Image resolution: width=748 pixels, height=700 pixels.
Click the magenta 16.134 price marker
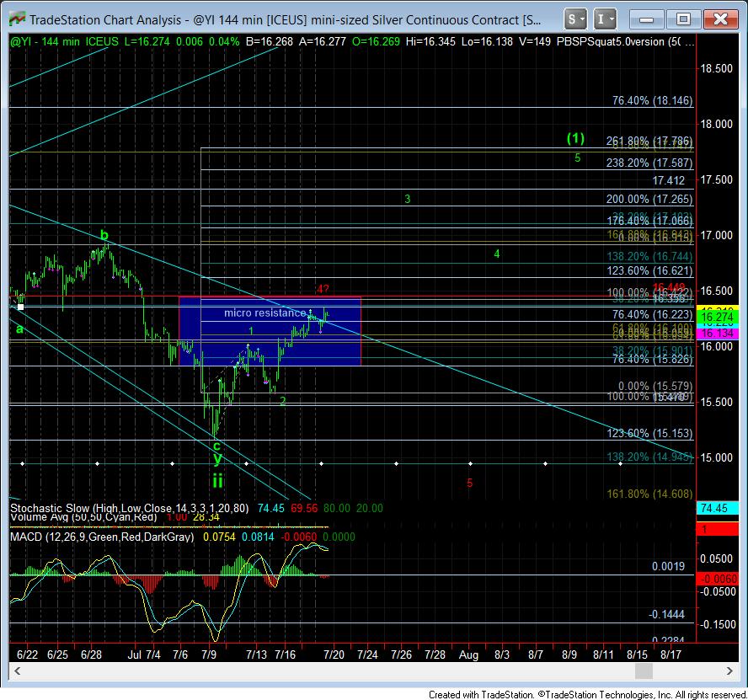[x=717, y=334]
